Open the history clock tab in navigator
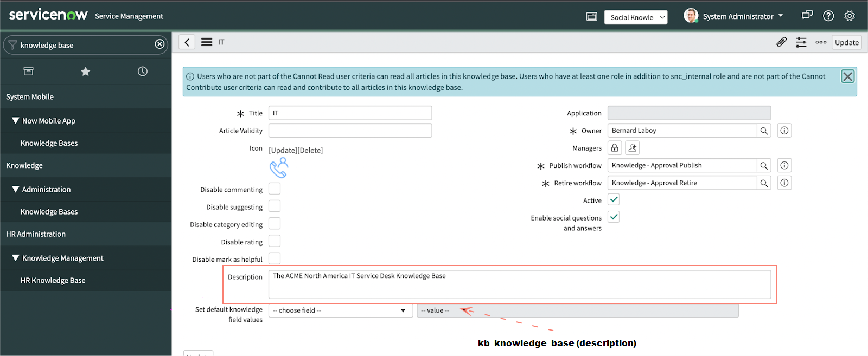The width and height of the screenshot is (868, 356). tap(143, 72)
